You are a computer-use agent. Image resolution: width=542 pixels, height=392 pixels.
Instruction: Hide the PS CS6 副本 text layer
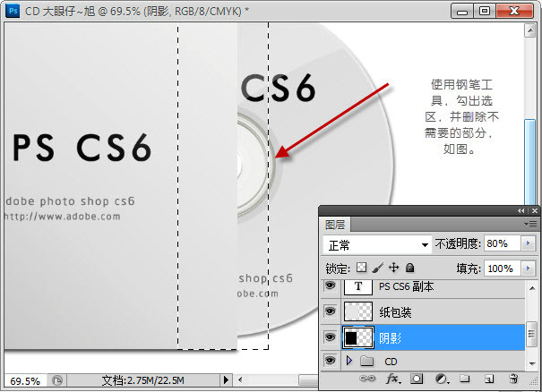330,286
